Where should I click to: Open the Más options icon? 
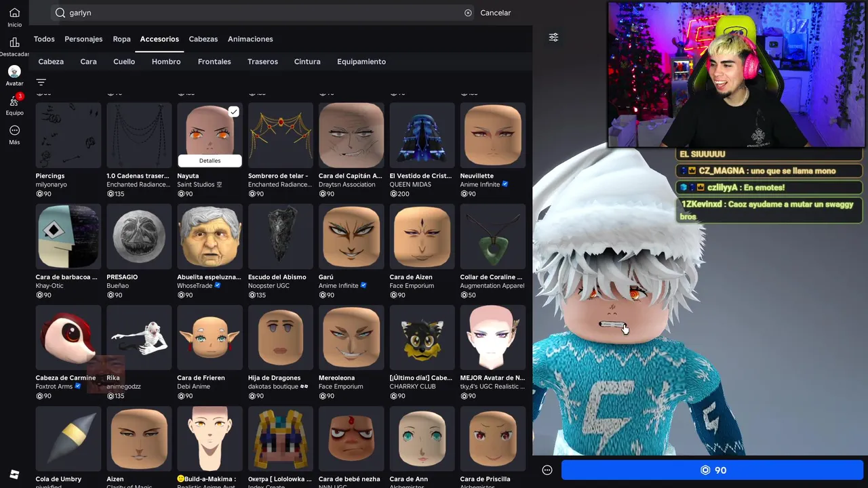(14, 130)
